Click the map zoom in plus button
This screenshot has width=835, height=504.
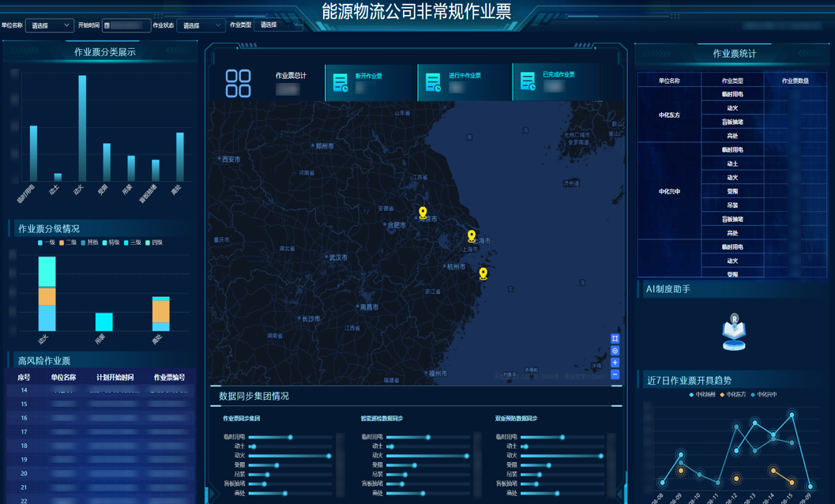click(x=615, y=363)
